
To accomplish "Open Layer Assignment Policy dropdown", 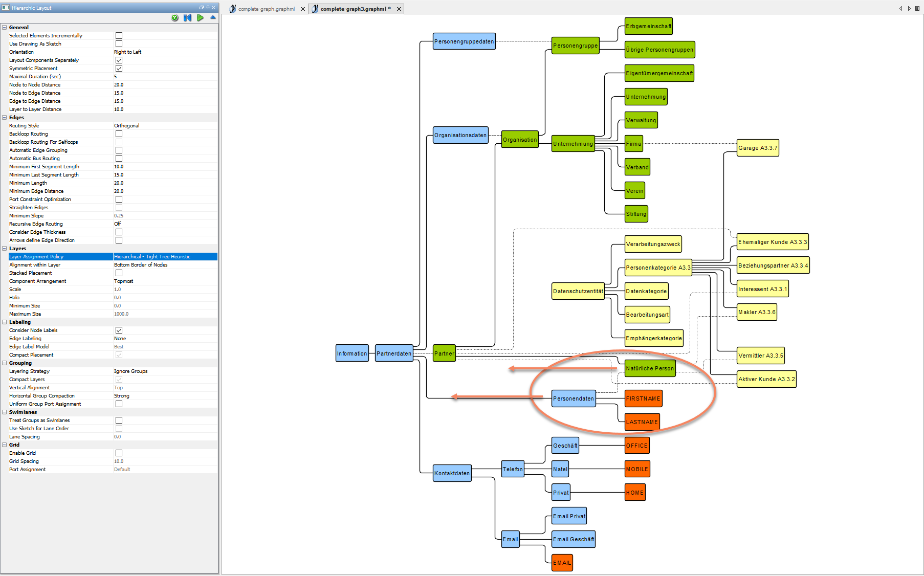I will tap(165, 257).
